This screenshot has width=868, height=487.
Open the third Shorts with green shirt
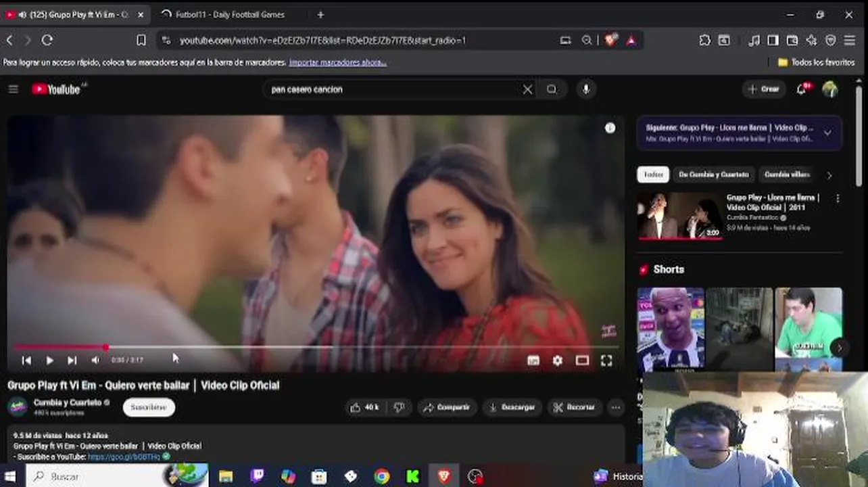pyautogui.click(x=809, y=329)
